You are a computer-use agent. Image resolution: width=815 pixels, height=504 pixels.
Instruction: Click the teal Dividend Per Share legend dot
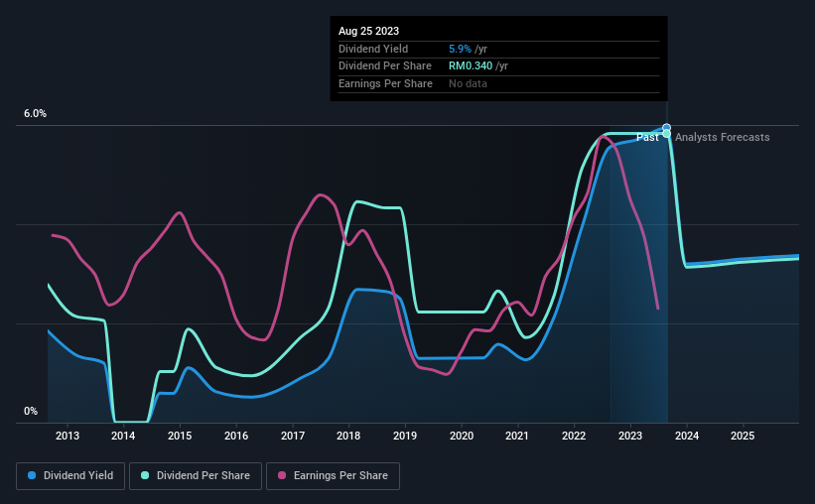(x=145, y=475)
